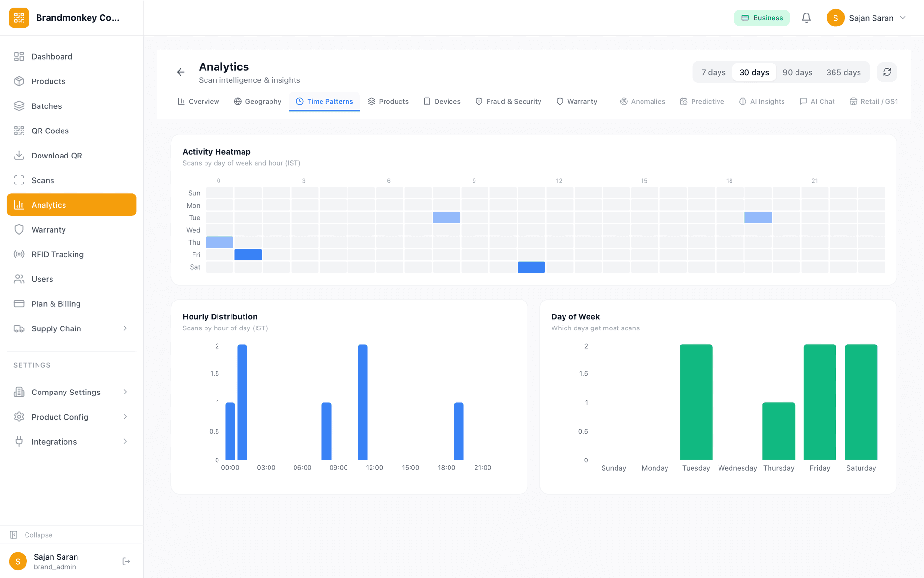Click the Scans sidebar icon
Screen dimensions: 924x578
click(19, 180)
